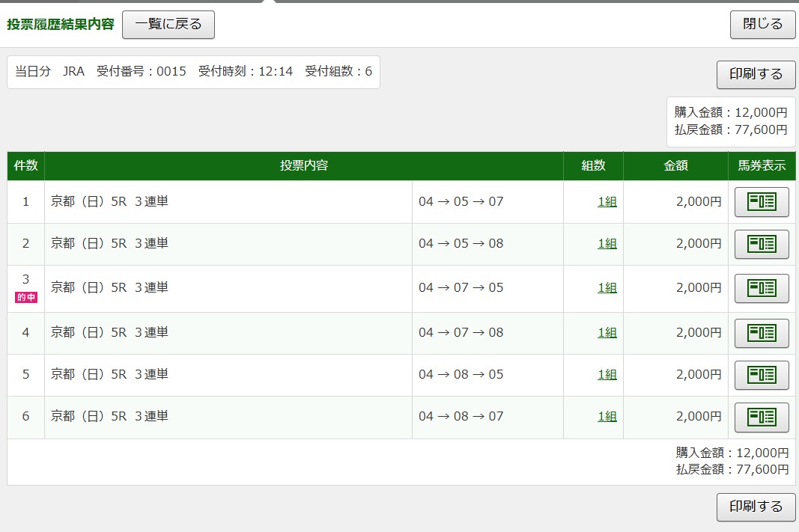Show ticket icon for row 5

point(762,375)
